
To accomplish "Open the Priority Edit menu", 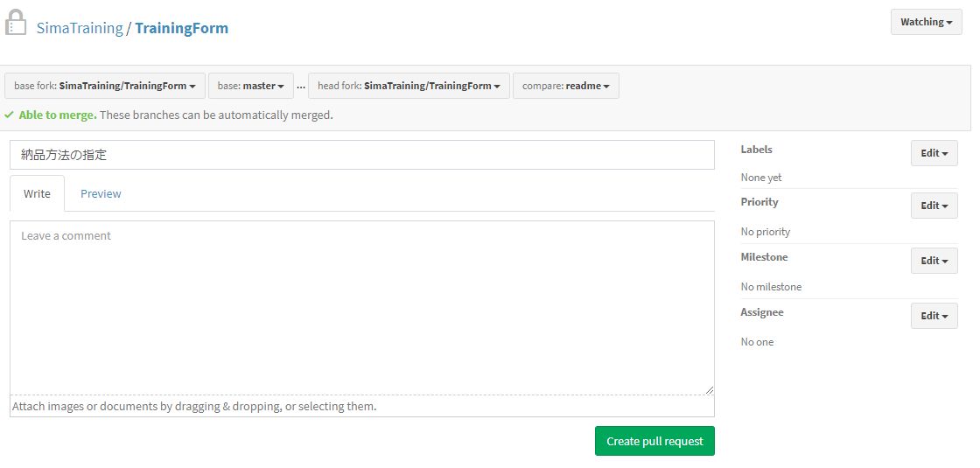I will click(x=934, y=206).
